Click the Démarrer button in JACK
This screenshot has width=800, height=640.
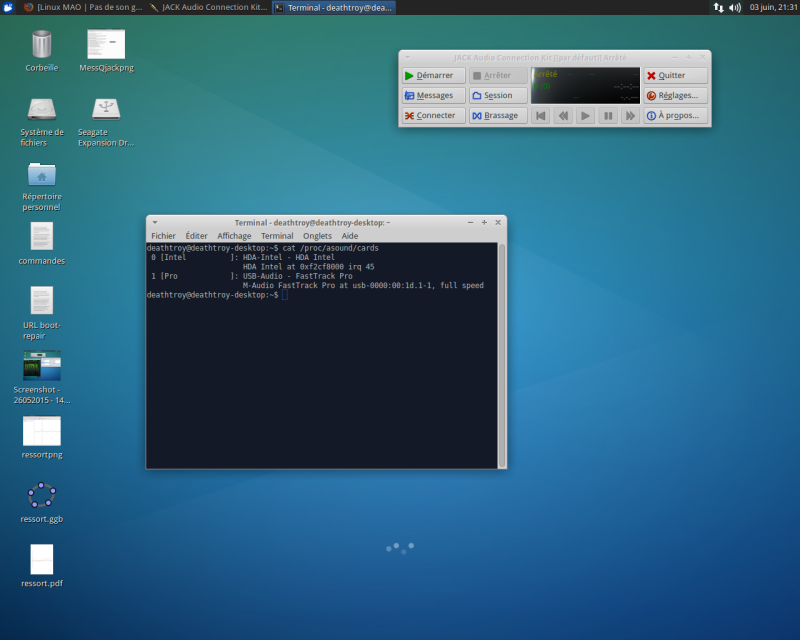[x=434, y=75]
